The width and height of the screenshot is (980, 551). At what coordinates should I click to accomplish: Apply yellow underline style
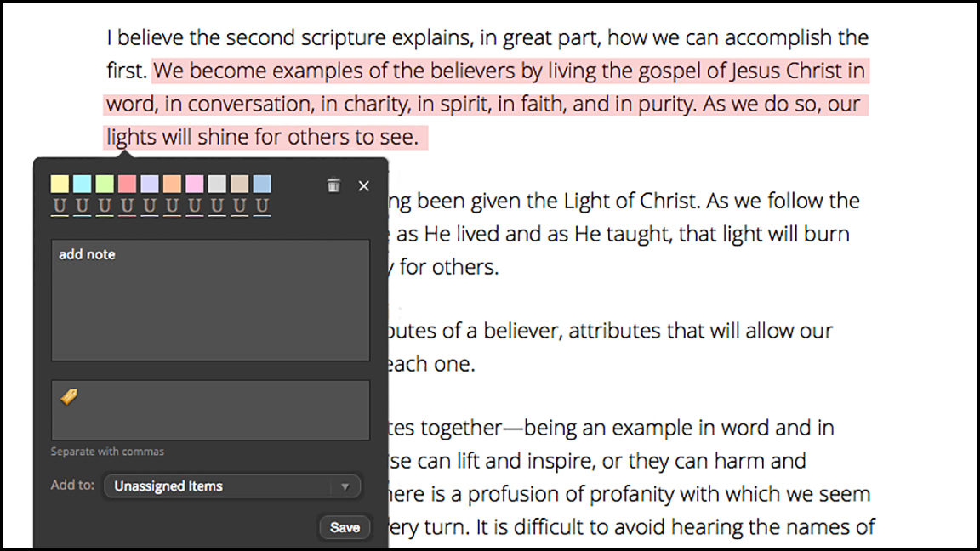pyautogui.click(x=60, y=206)
